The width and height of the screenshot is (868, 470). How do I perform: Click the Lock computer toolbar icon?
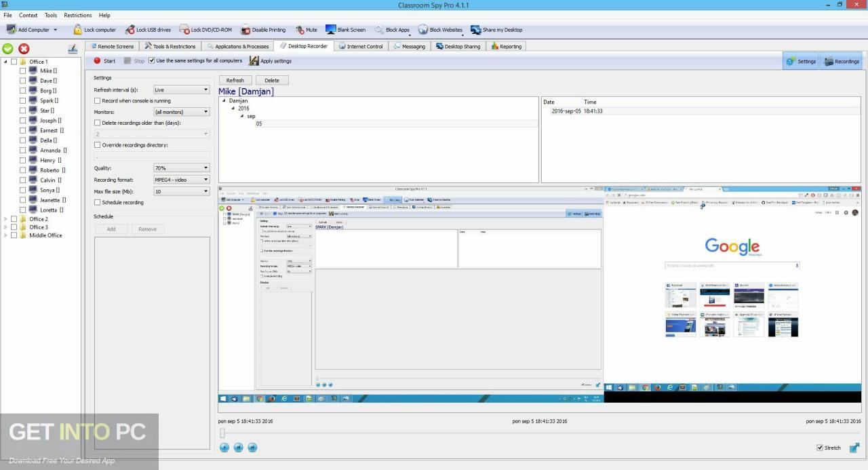click(77, 30)
